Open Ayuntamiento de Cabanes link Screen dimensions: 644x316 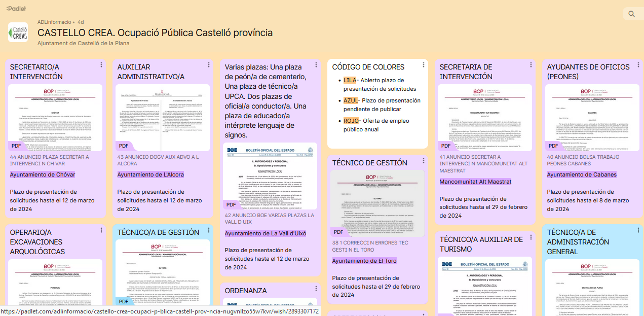[x=582, y=174]
